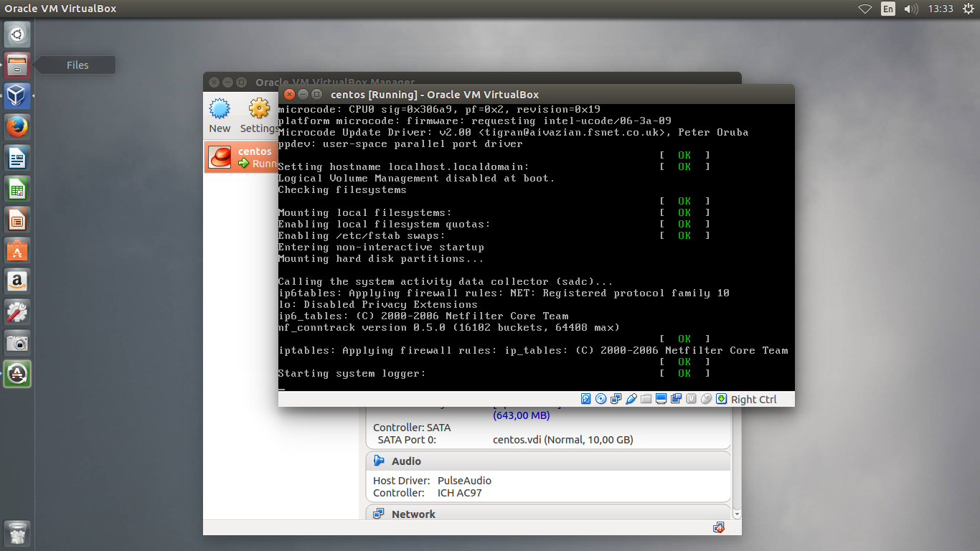
Task: Click inside the centos VM console screen
Action: [537, 248]
